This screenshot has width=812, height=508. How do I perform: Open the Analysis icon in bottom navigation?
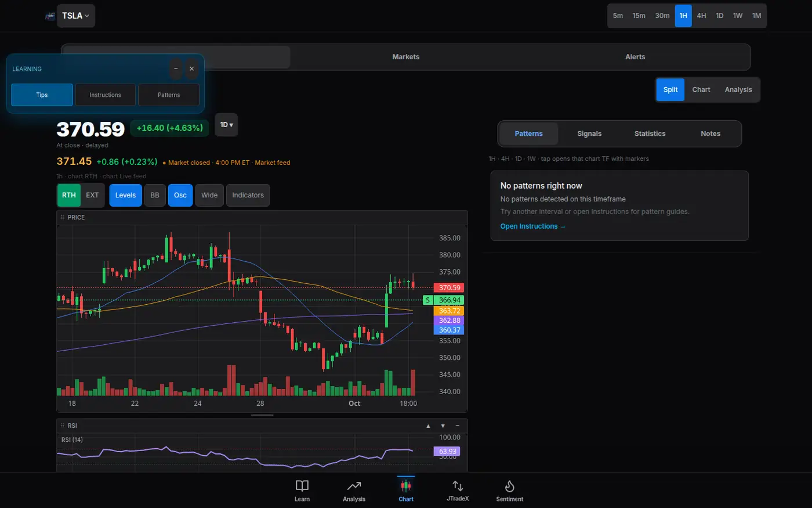coord(354,491)
